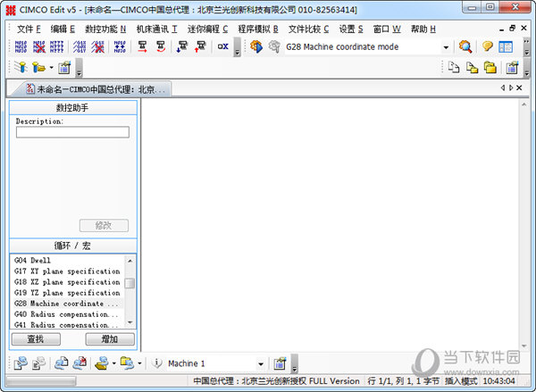The image size is (536, 392).
Task: Click the editor vertical scrollbar up arrow
Action: click(x=523, y=104)
